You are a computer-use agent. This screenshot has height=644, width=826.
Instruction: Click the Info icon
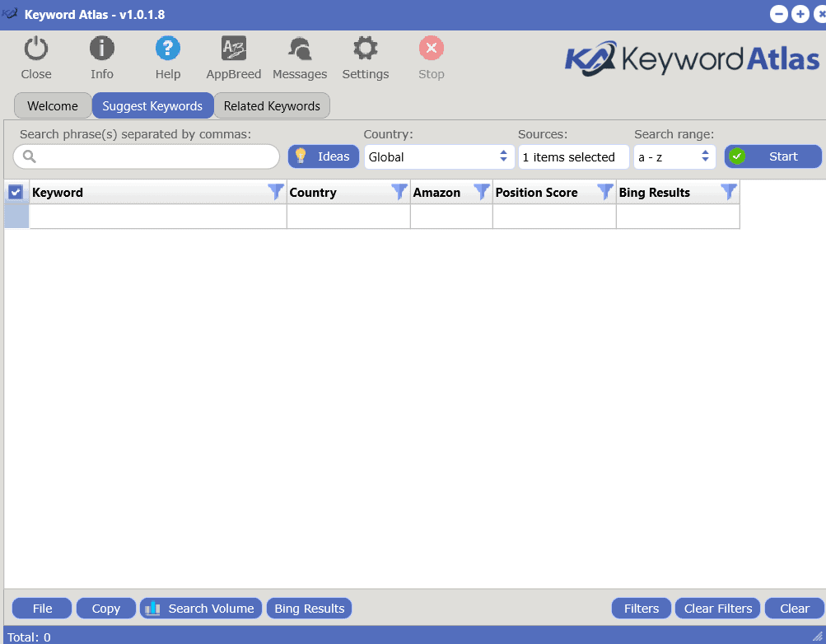point(101,56)
